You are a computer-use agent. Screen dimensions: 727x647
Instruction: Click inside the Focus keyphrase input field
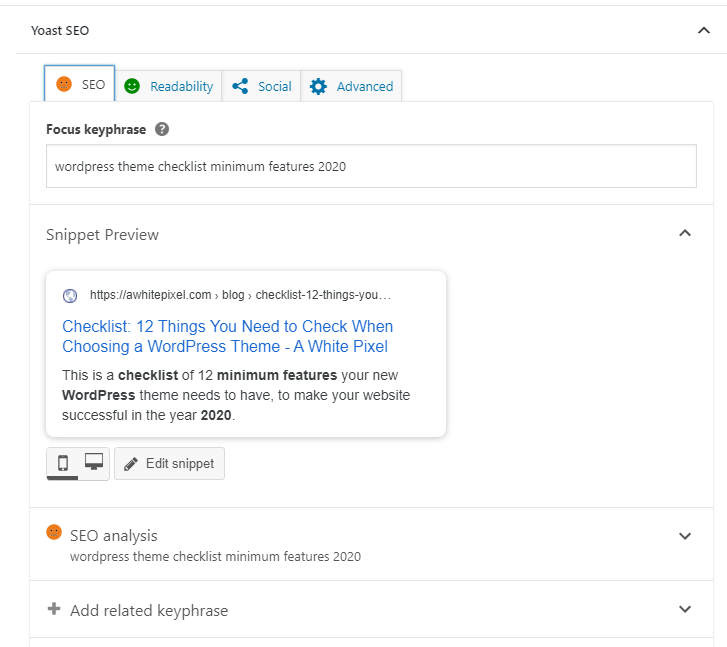pos(371,166)
